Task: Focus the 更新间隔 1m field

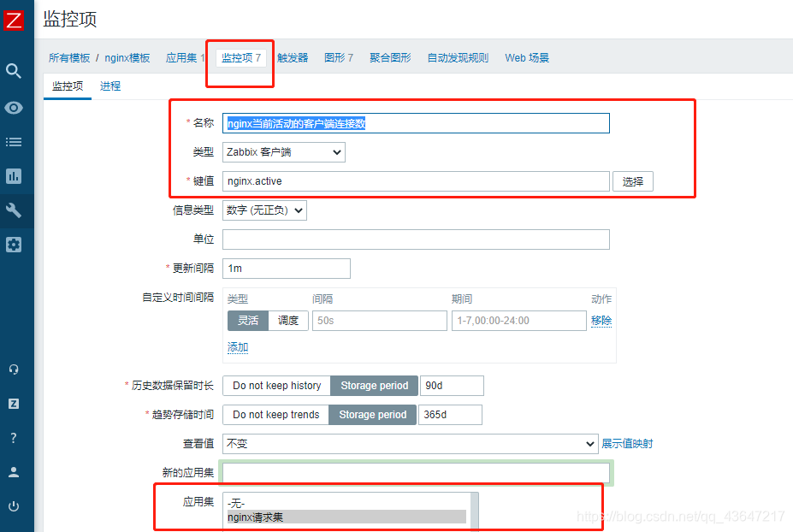Action: pyautogui.click(x=287, y=269)
